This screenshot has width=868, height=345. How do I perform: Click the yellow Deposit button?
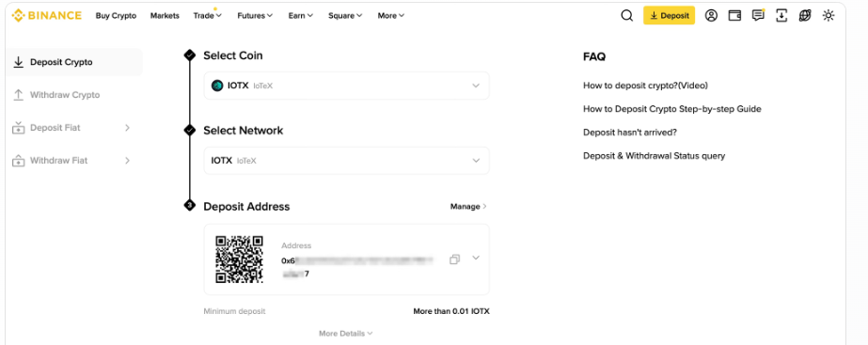coord(669,15)
